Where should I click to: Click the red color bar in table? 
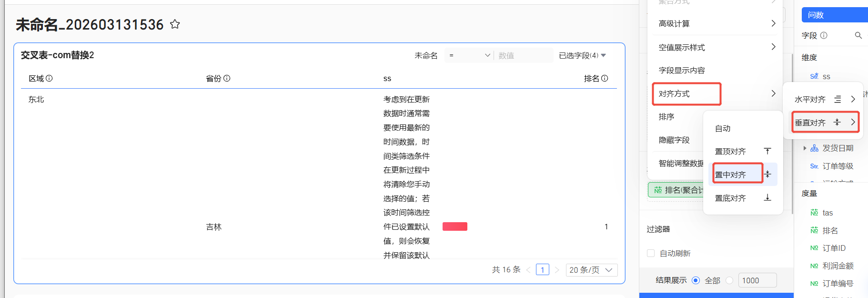click(454, 226)
